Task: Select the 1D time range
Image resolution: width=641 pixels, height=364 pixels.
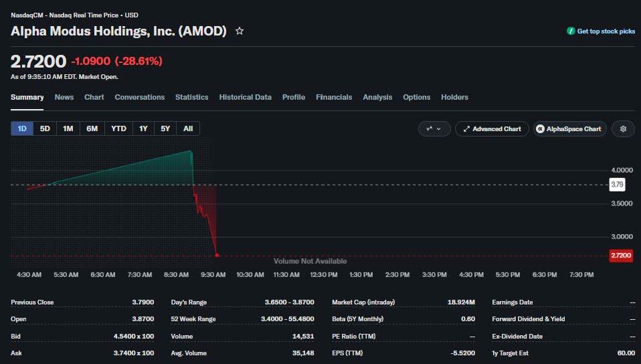Action: 22,128
